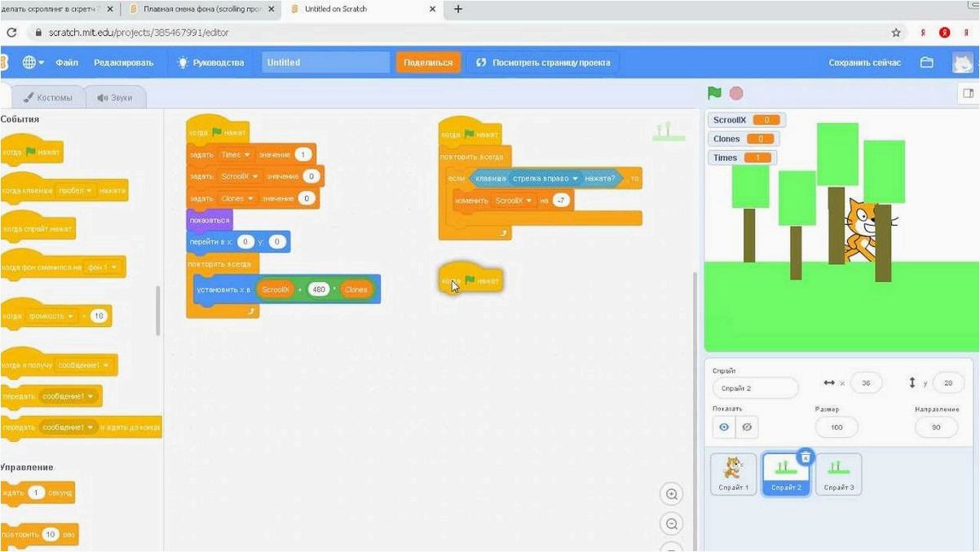Click 'Посмотреть страницу проекта' button

542,63
